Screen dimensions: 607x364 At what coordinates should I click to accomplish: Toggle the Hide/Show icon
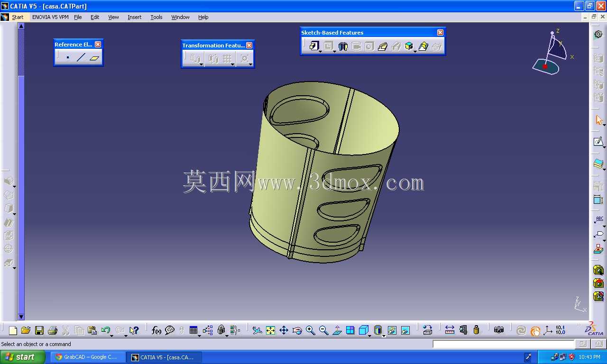point(392,330)
